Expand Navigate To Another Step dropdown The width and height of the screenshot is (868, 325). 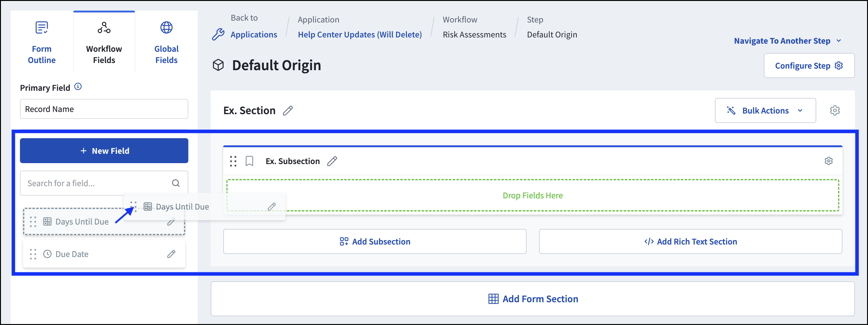pos(788,41)
